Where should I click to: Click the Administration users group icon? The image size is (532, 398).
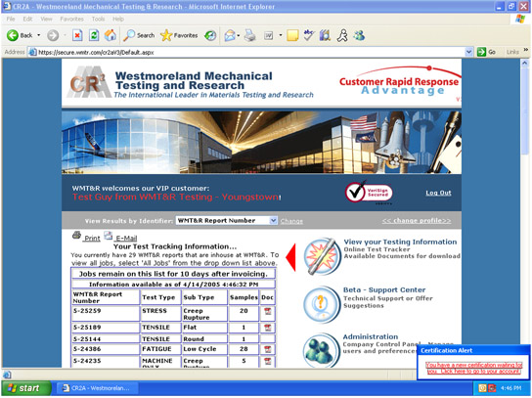(321, 350)
